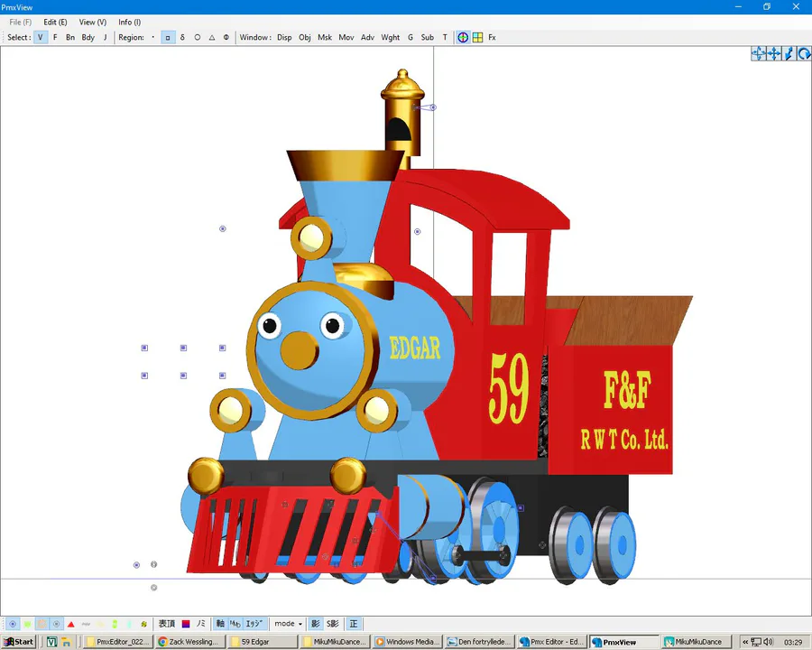Open the Wght weight window

(x=391, y=37)
